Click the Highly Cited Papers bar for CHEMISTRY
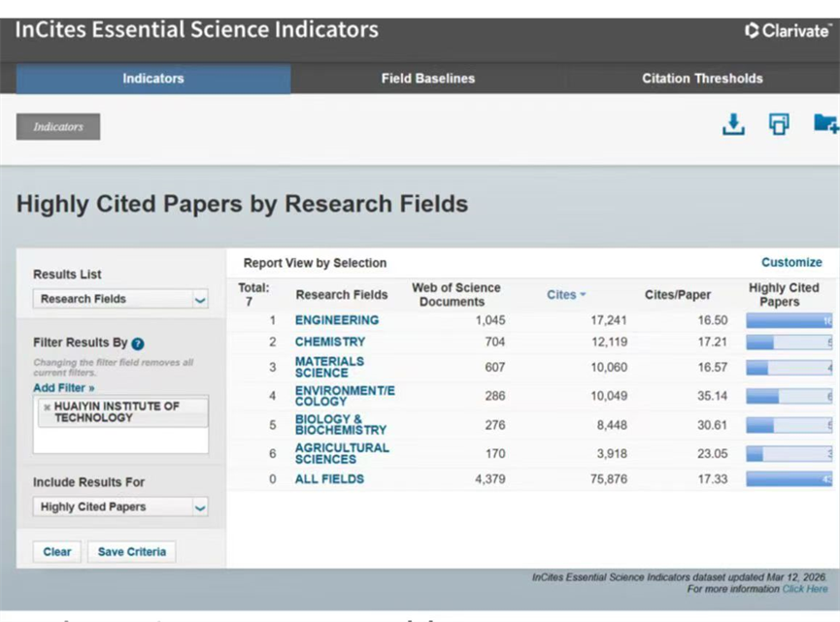 [789, 342]
